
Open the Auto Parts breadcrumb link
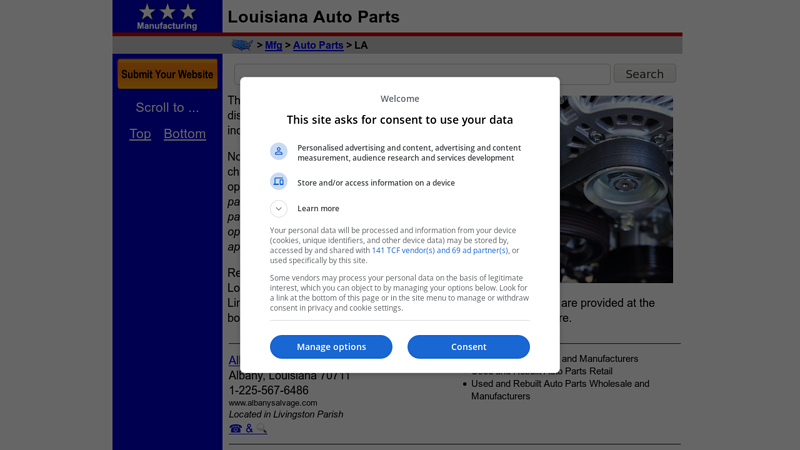tap(318, 45)
